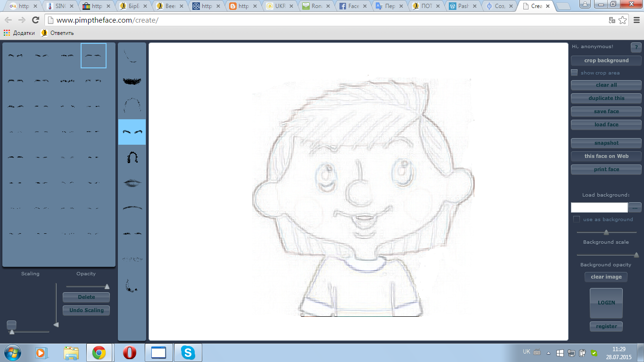Enable the show crop area checkbox
This screenshot has height=362, width=644.
(574, 73)
